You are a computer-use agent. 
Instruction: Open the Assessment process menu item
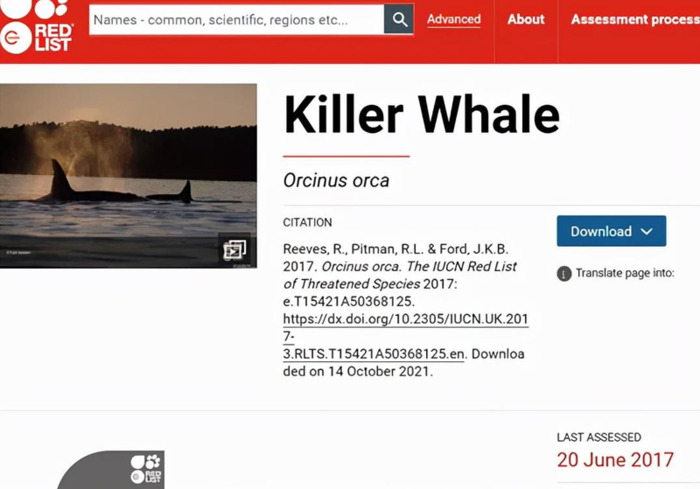click(635, 19)
